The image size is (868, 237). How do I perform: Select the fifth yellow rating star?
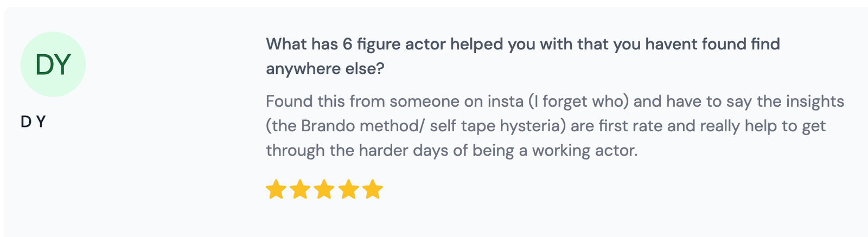coord(373,190)
